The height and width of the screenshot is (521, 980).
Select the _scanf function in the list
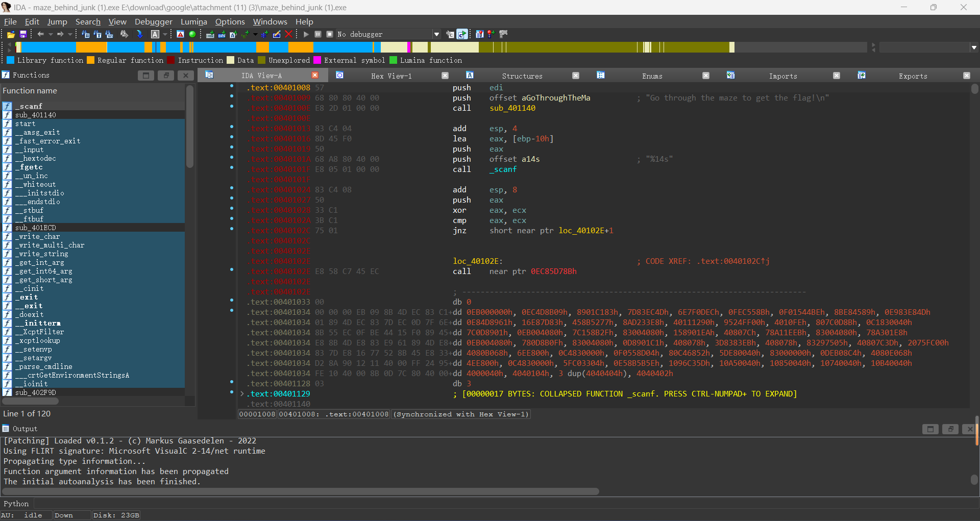point(93,106)
